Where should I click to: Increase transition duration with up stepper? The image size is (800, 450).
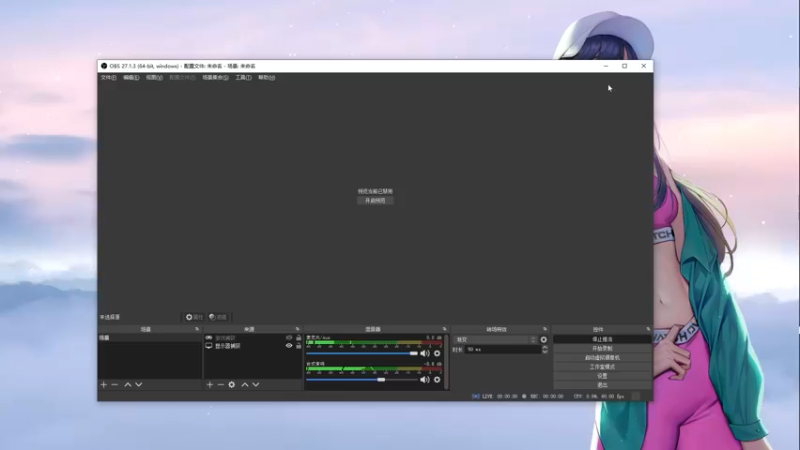coord(545,347)
